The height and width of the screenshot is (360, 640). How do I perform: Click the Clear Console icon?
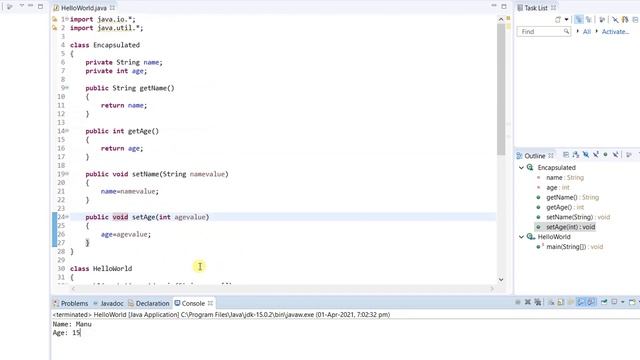(551, 302)
